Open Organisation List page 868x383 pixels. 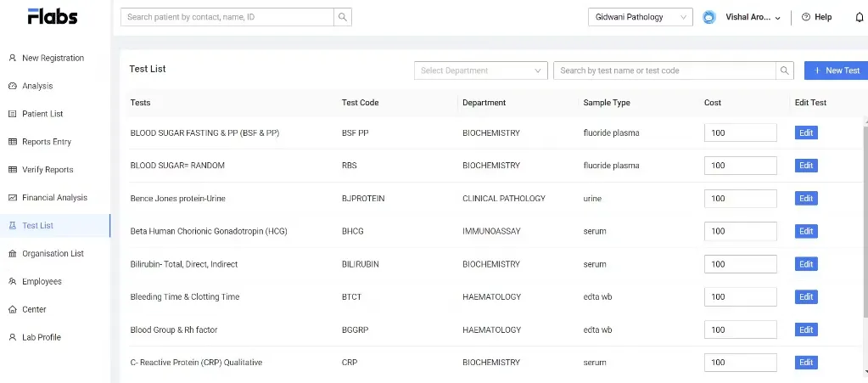pos(55,253)
